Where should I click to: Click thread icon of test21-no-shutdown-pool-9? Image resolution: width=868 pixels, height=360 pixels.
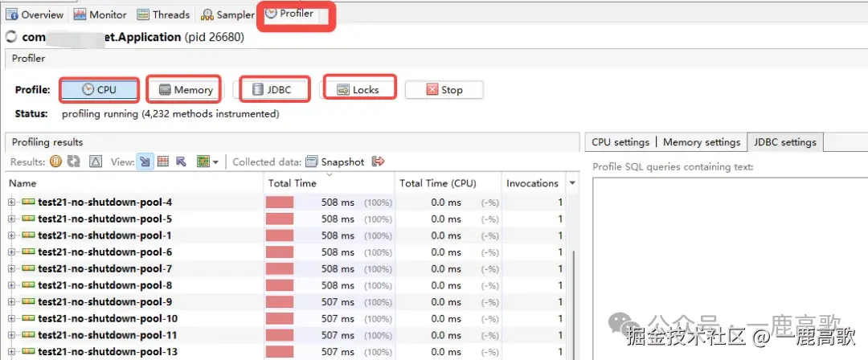pyautogui.click(x=27, y=302)
